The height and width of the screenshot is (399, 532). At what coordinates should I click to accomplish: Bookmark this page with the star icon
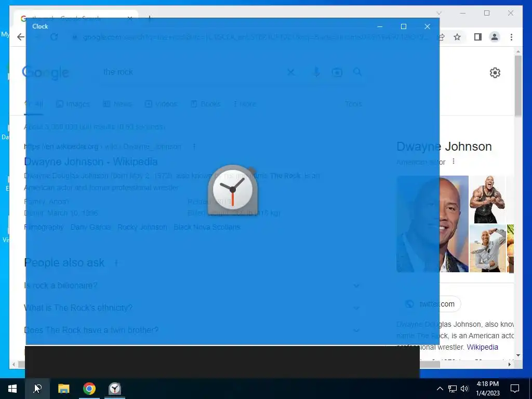tap(457, 37)
